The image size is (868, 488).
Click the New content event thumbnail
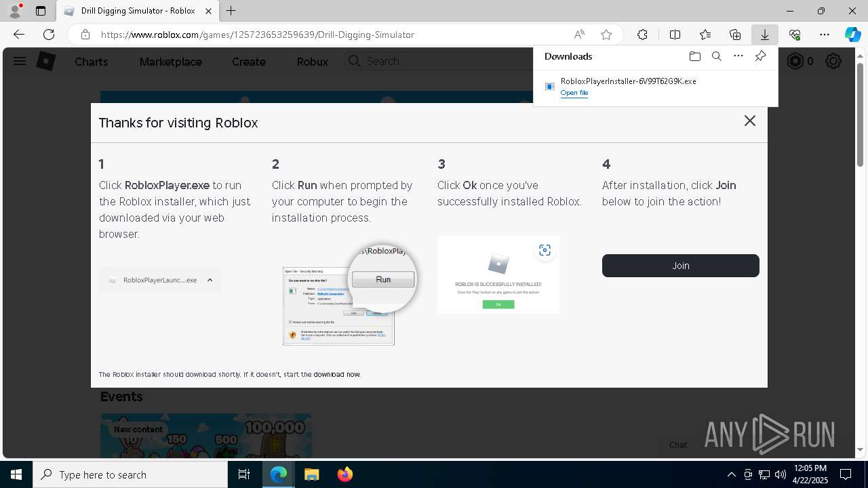(206, 436)
